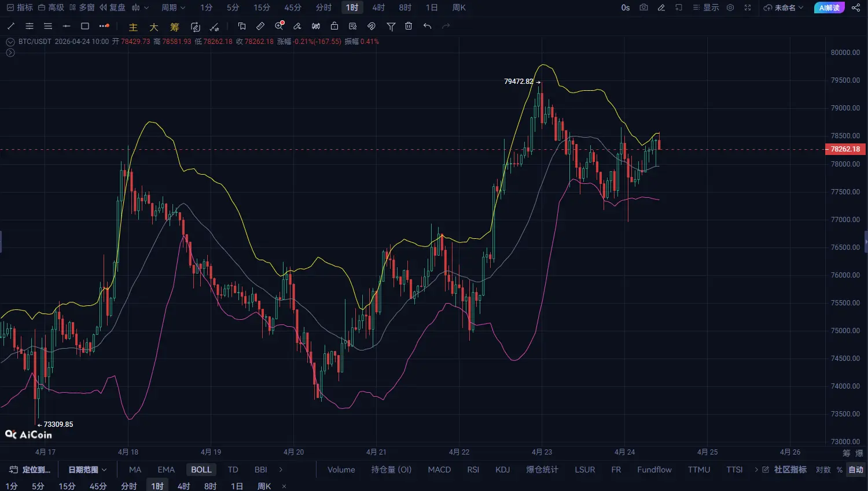868x491 pixels.
Task: Select the rectangle shape tool
Action: 85,26
